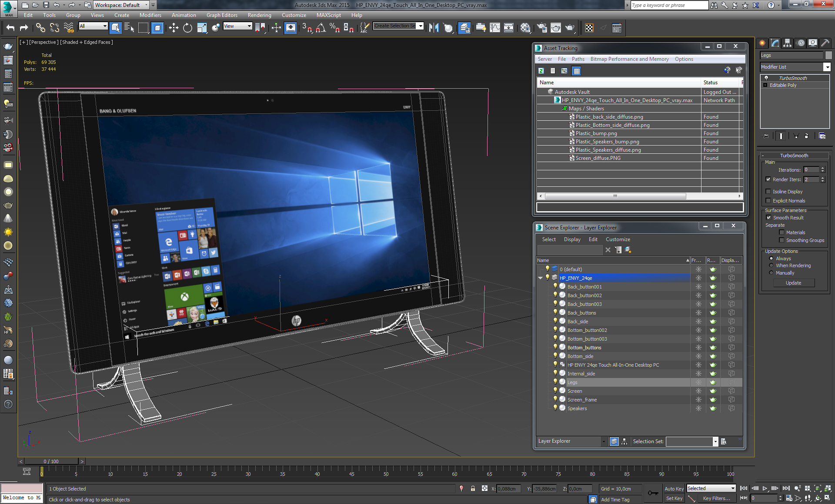
Task: Open Scene Explorer Customize menu
Action: coord(618,239)
